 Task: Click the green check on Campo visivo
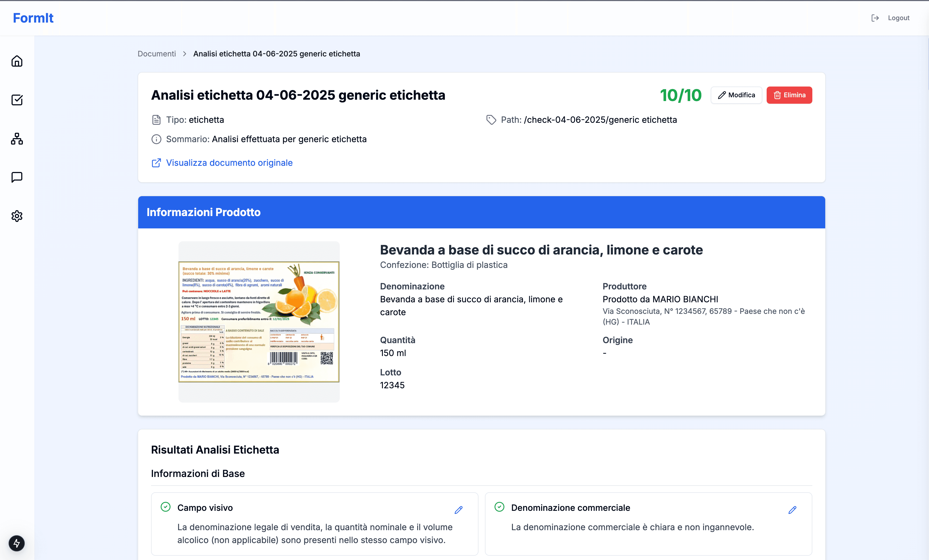pyautogui.click(x=166, y=507)
